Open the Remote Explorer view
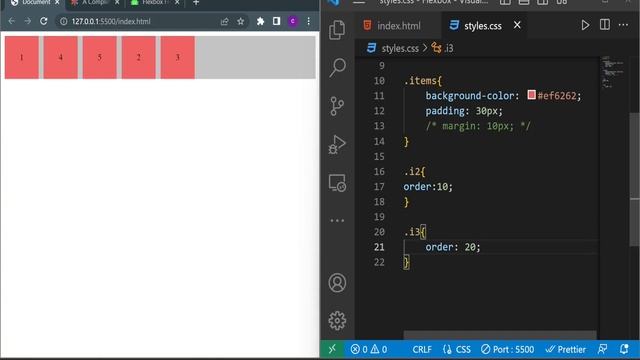This screenshot has width=640, height=360. pos(337,182)
